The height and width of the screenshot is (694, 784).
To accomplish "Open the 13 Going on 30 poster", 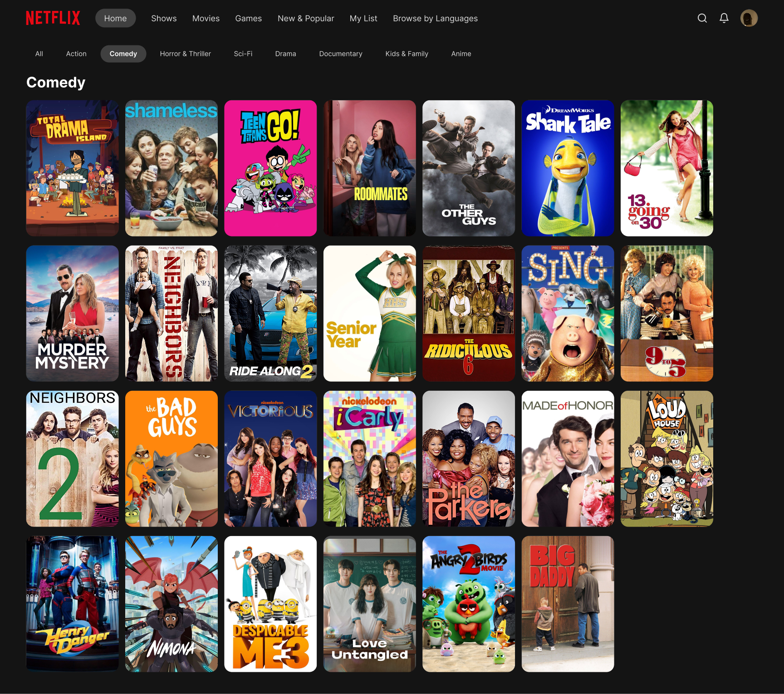I will pyautogui.click(x=667, y=168).
